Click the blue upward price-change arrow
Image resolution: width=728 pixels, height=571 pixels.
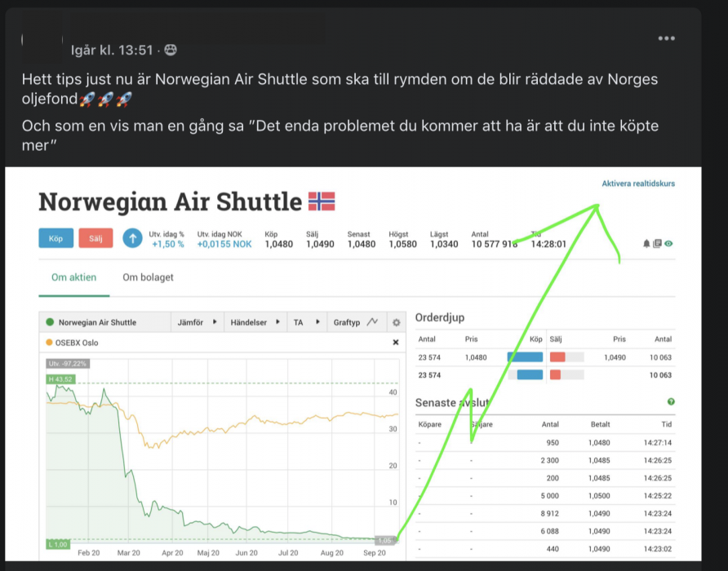tap(131, 238)
